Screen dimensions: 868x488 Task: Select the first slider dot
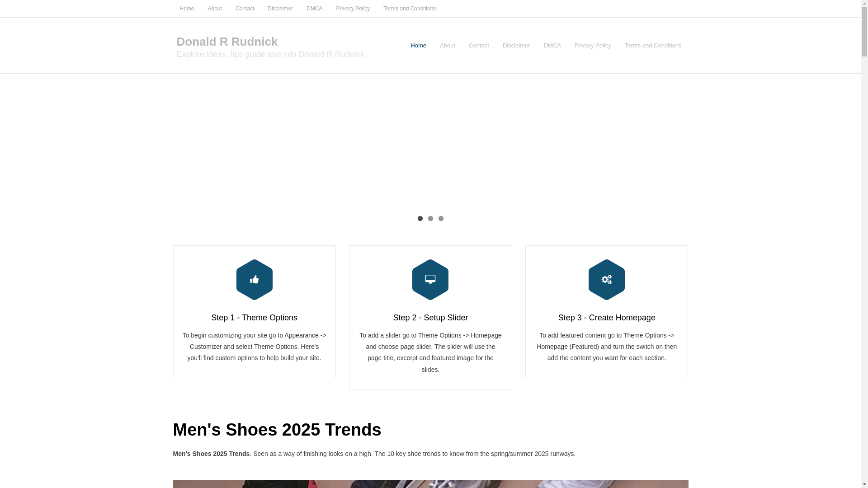pos(420,219)
